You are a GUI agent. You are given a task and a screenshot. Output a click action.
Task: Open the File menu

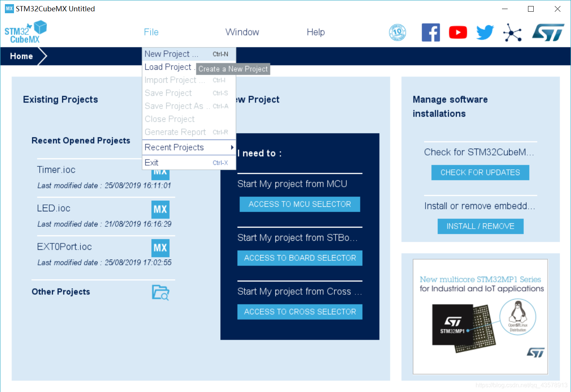coord(151,32)
